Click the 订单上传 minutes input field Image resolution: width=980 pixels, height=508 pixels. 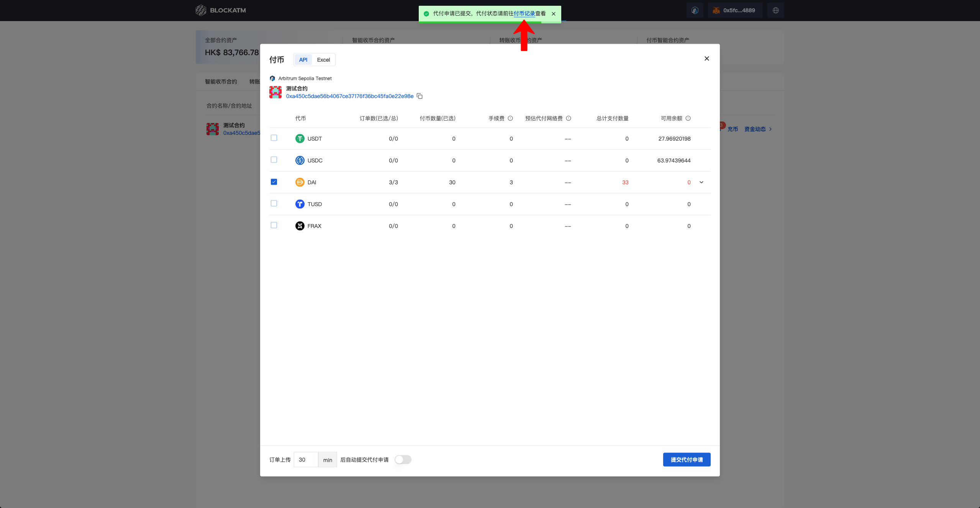pos(306,460)
